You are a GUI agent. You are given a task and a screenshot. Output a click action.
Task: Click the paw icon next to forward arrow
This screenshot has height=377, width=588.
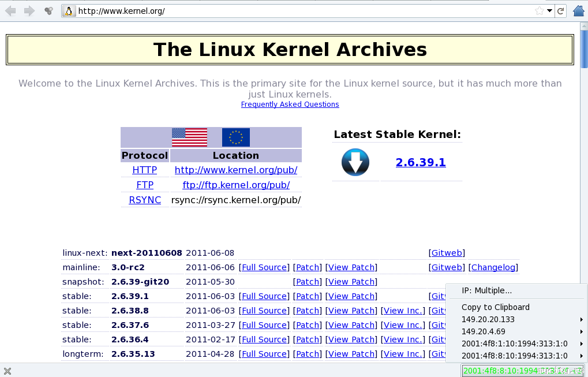[x=48, y=11]
